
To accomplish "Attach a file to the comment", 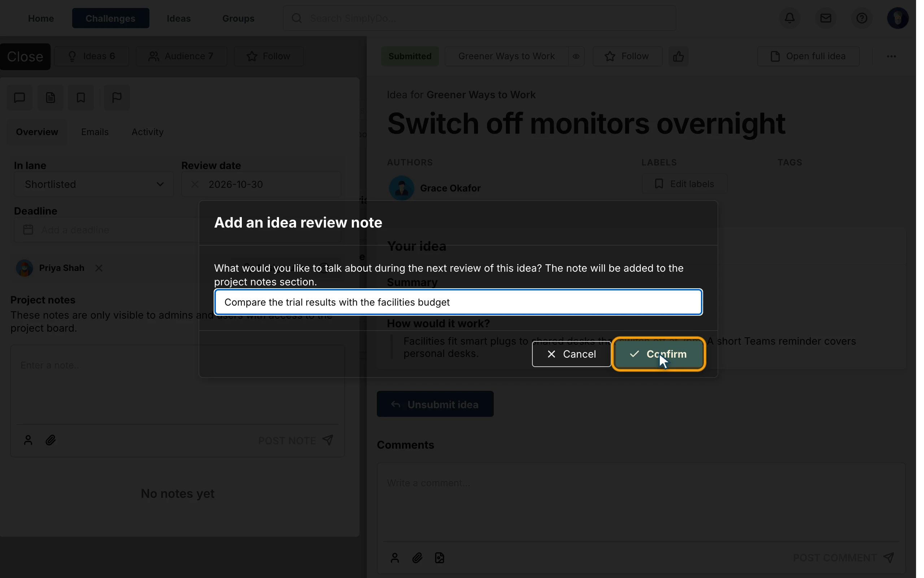I will (417, 558).
